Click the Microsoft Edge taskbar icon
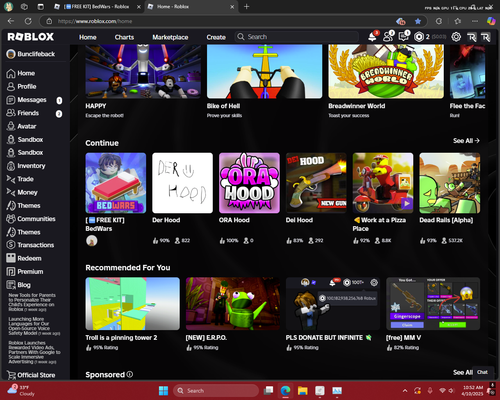 285,391
